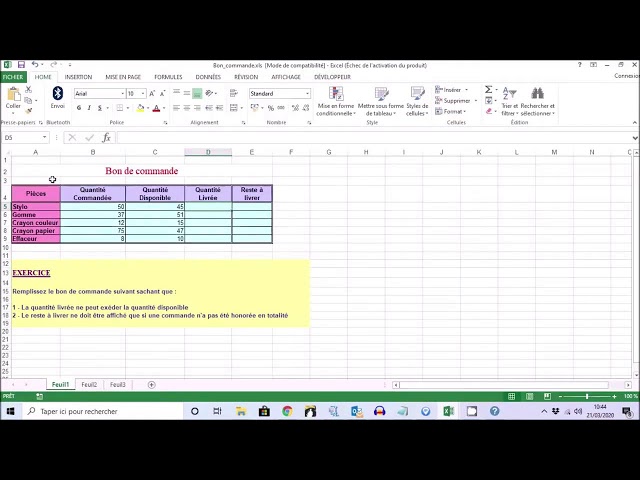
Task: Open the font size 10 dropdown
Action: point(143,93)
